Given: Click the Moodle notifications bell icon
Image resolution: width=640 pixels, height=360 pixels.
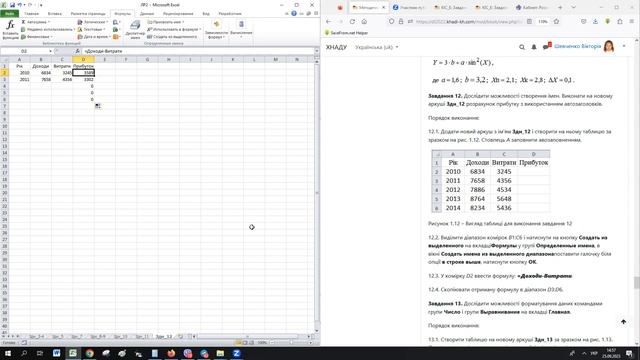Looking at the screenshot, I should [x=534, y=47].
